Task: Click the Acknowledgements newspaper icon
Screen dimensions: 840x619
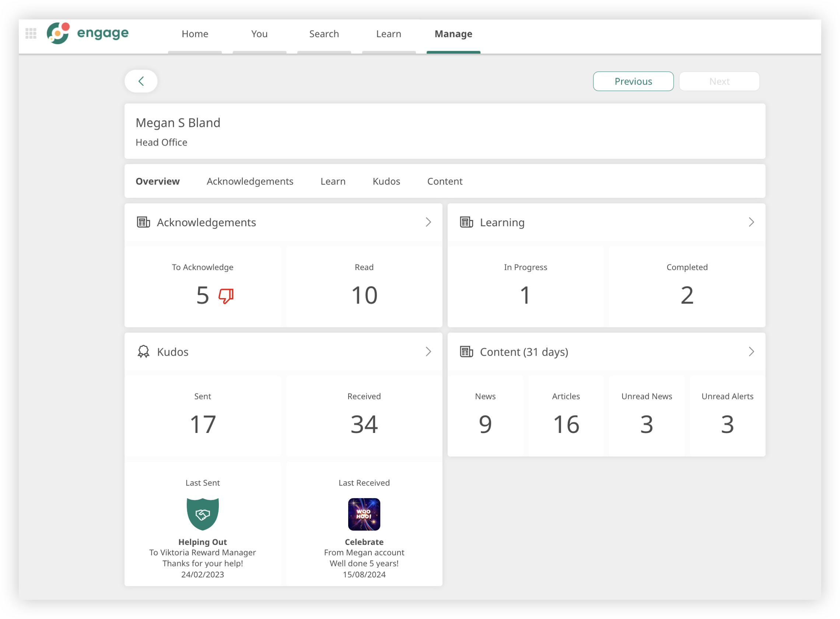Action: (143, 222)
